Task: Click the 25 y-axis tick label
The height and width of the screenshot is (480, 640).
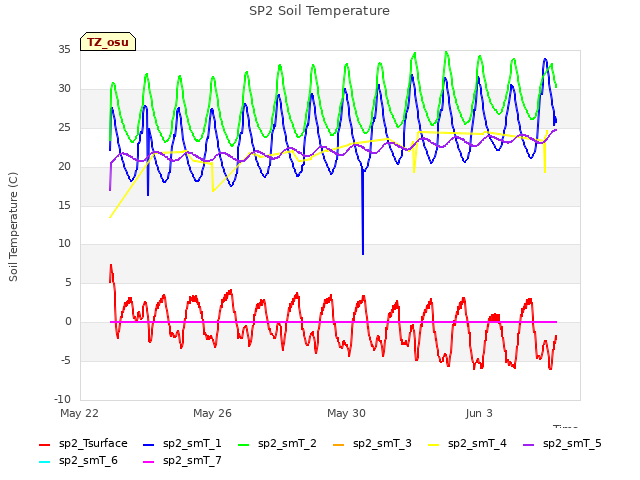Action: [64, 128]
